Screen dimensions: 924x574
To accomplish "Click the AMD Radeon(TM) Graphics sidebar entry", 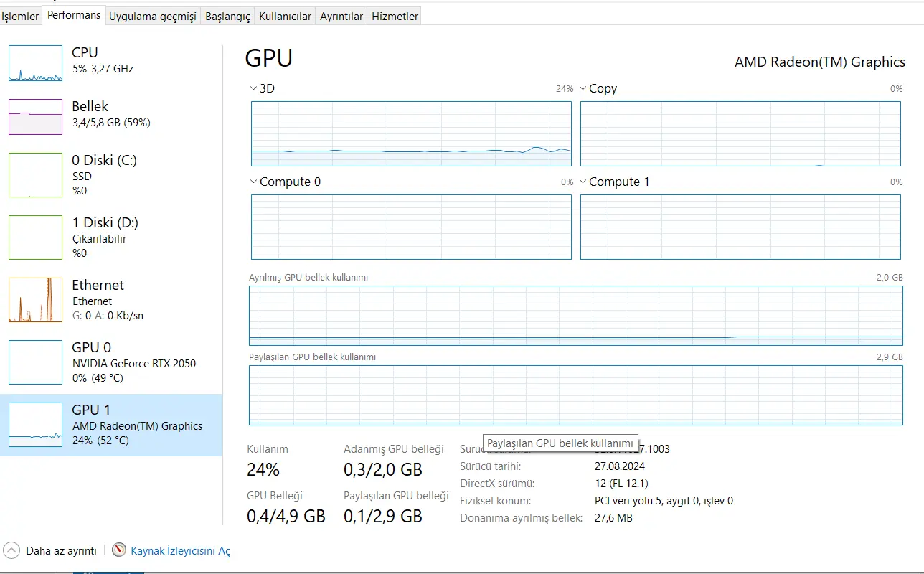I will [x=138, y=425].
